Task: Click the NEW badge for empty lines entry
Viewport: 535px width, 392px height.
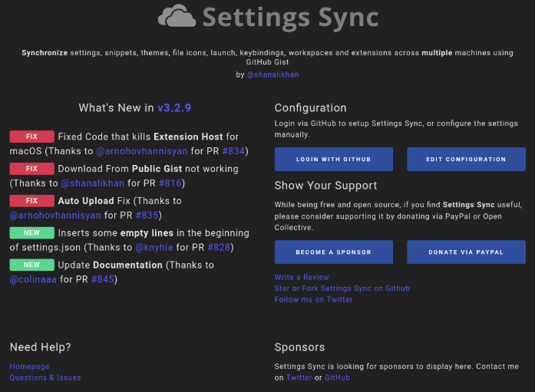Action: point(31,232)
